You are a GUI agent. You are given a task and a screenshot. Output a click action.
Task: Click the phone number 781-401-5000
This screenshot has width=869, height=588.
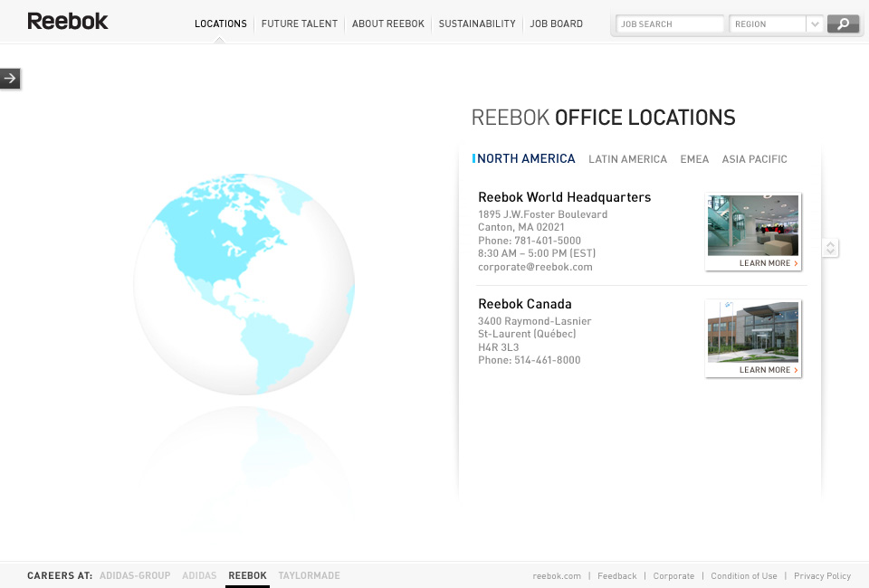pyautogui.click(x=548, y=241)
